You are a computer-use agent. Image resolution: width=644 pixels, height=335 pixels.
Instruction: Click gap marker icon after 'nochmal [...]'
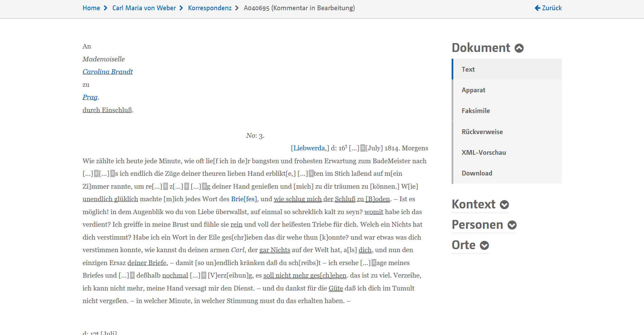pyautogui.click(x=204, y=275)
